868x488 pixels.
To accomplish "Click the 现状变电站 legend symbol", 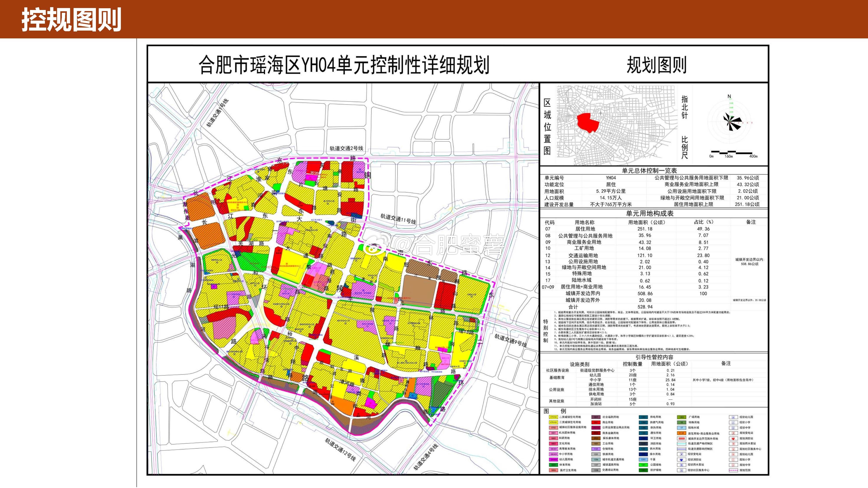I will click(x=681, y=454).
